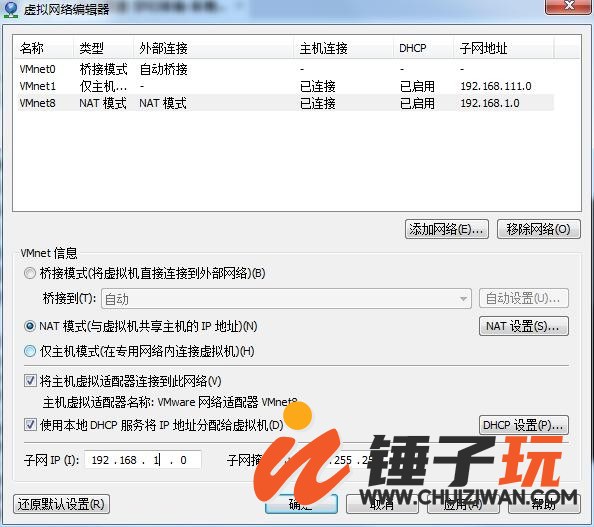Toggle 将主机虚拟适配器连接到此网络 checkbox
The image size is (594, 527).
pos(30,381)
